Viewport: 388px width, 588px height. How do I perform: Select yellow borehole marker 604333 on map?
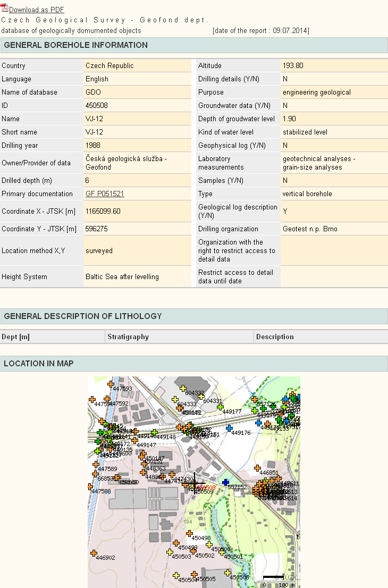coord(175,400)
